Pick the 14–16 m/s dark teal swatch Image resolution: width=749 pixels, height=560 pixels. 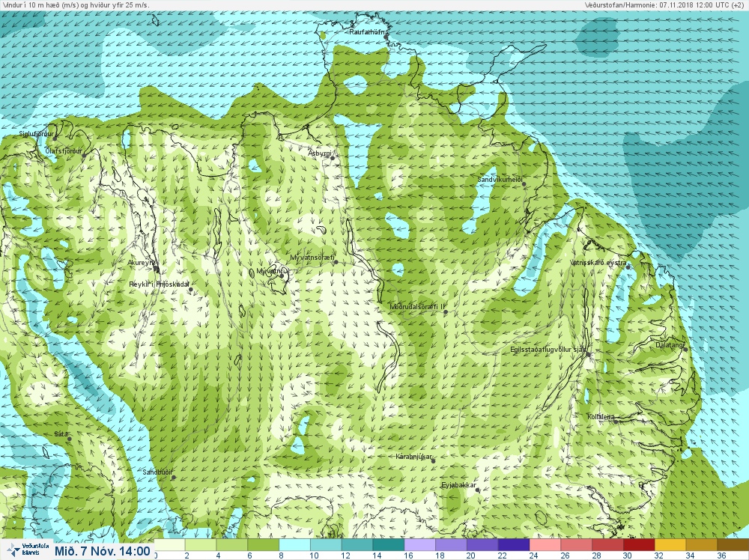(388, 545)
